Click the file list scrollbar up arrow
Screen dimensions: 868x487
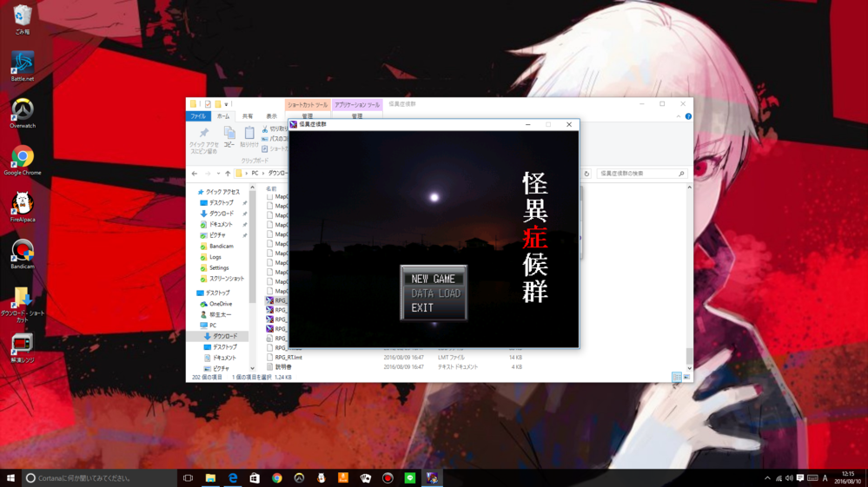[x=689, y=188]
